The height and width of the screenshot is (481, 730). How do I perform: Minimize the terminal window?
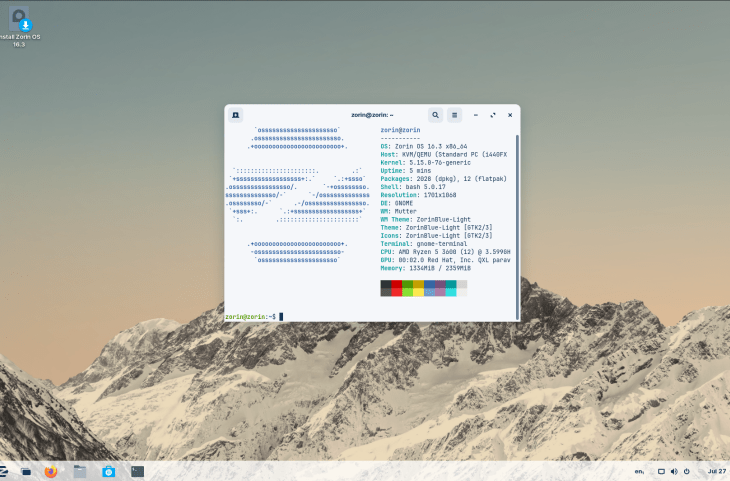click(x=476, y=115)
